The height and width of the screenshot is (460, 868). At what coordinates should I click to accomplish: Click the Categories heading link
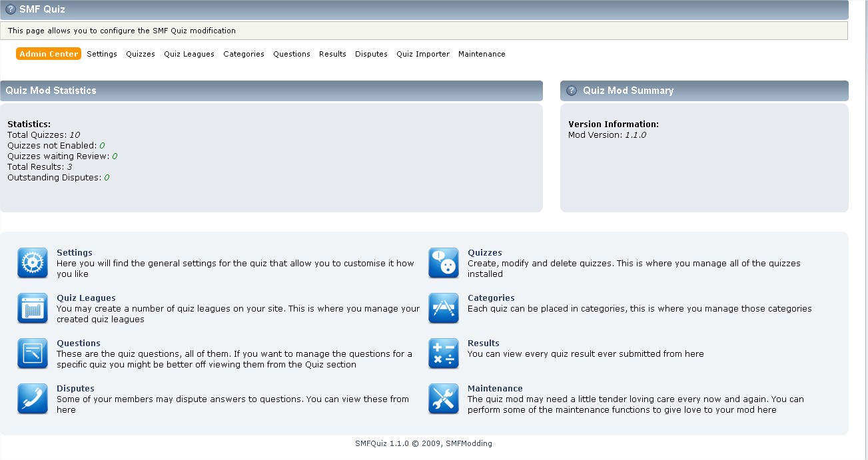491,298
